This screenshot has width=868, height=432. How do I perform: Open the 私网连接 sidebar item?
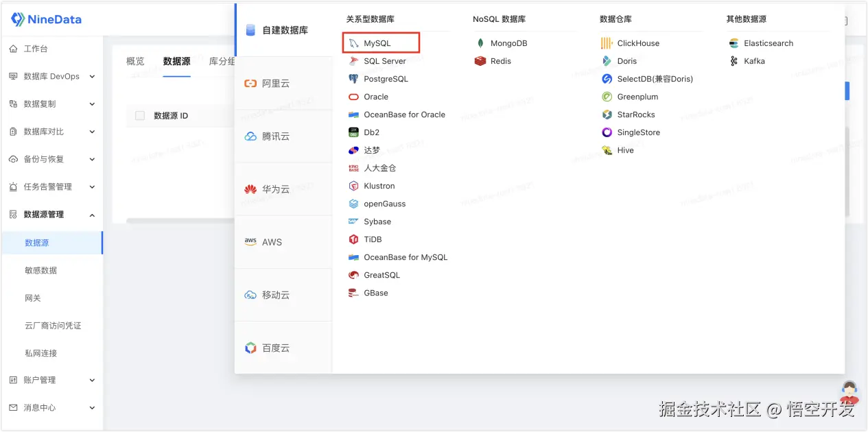[41, 353]
